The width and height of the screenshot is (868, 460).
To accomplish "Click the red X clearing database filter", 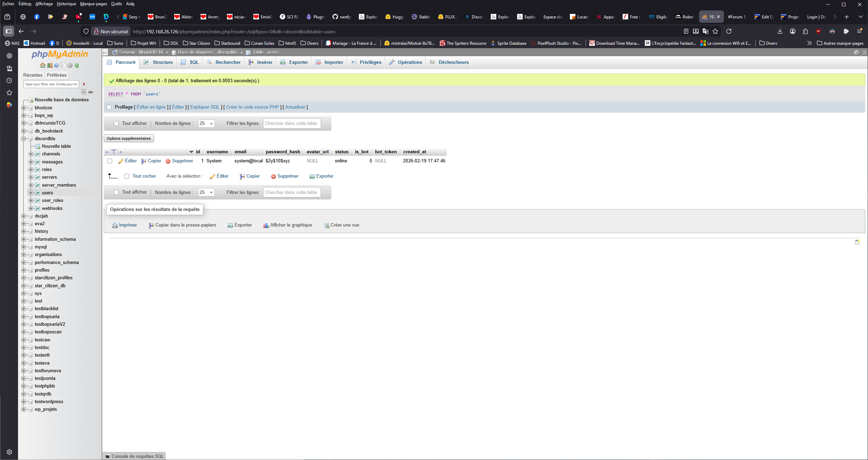I will [84, 84].
